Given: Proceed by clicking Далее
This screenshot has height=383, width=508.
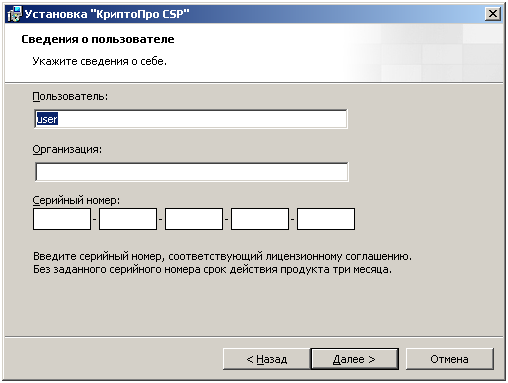Looking at the screenshot, I should [355, 359].
